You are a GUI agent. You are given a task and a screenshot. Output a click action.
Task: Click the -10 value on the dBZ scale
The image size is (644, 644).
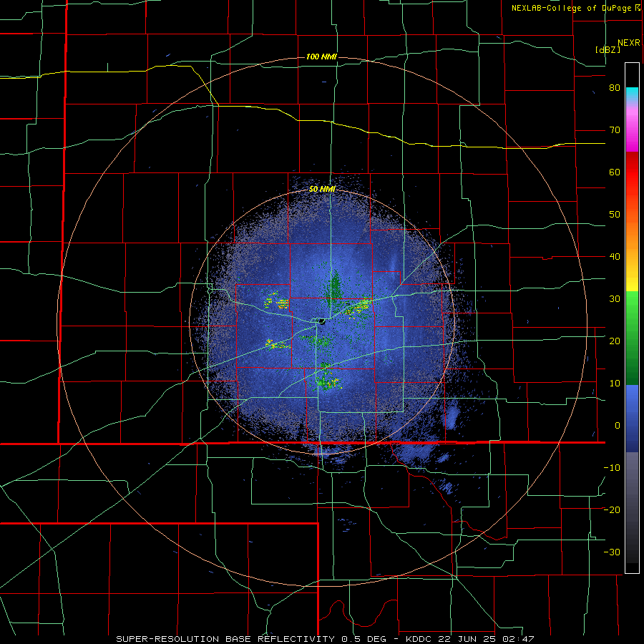(612, 467)
